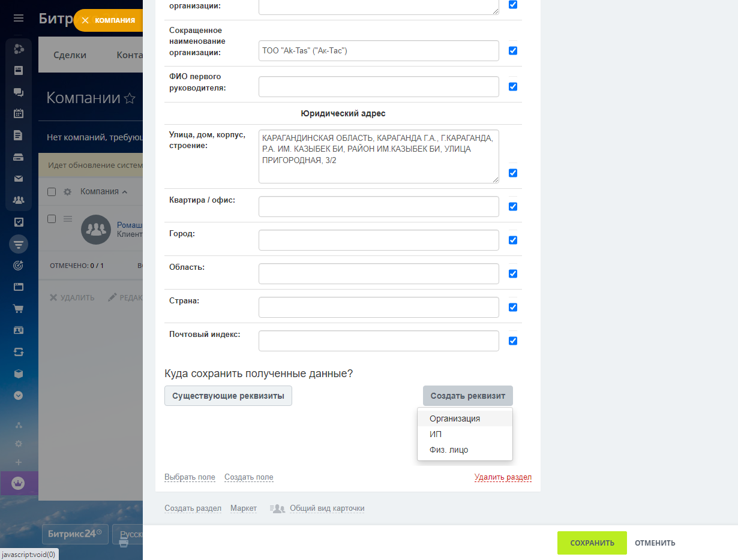Toggle checkbox for Страна field
Screen dimensions: 738x560
coord(513,308)
